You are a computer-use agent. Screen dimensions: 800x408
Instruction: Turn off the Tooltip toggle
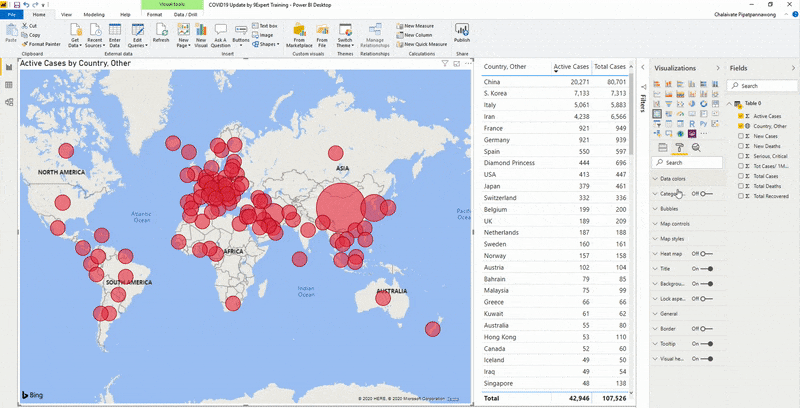pyautogui.click(x=707, y=344)
